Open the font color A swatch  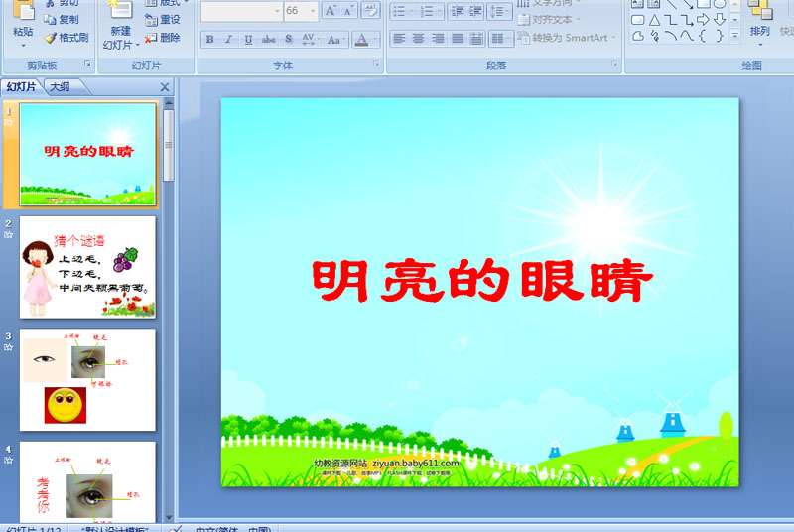point(361,39)
